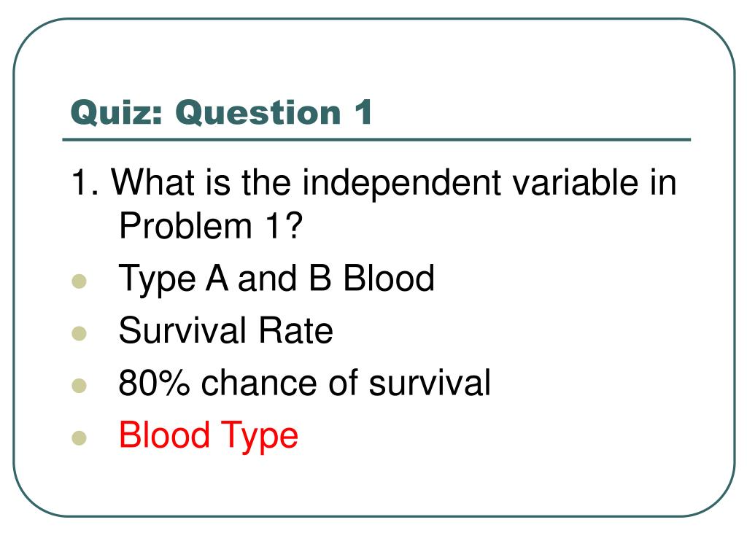The image size is (747, 560).
Task: Click the 'Problem 1?' text line
Action: (x=211, y=226)
